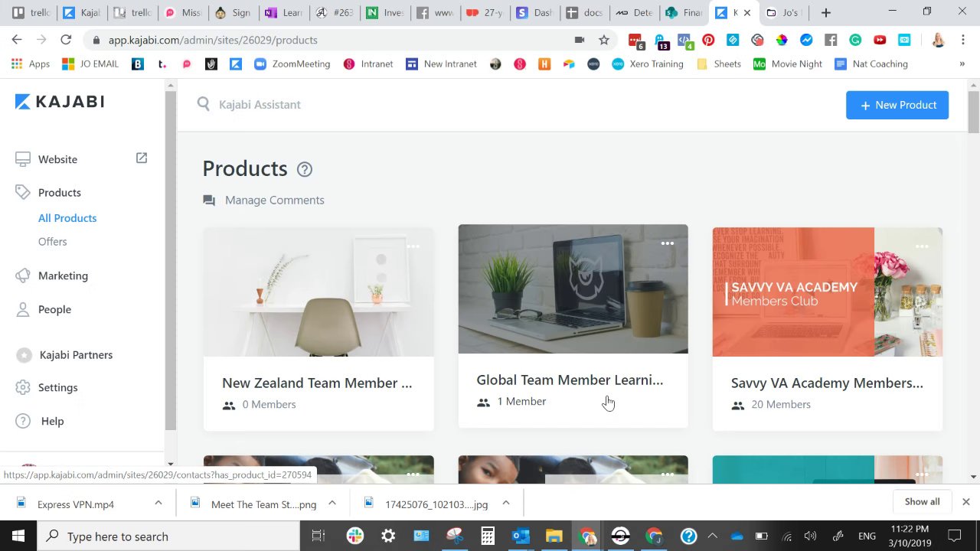Screen dimensions: 980x551
Task: Expand 17425076 jpg download options
Action: pos(506,503)
